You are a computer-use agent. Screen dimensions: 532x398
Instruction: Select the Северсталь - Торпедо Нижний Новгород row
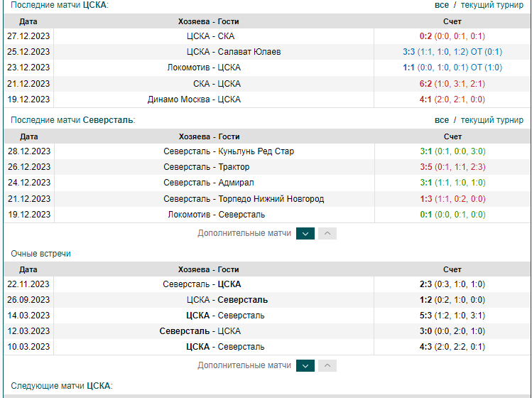(x=267, y=199)
